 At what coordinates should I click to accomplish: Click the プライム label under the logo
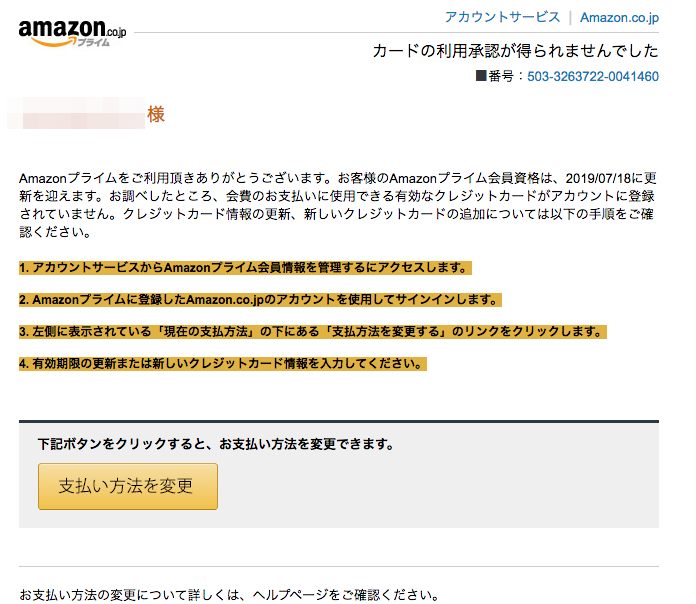[93, 43]
